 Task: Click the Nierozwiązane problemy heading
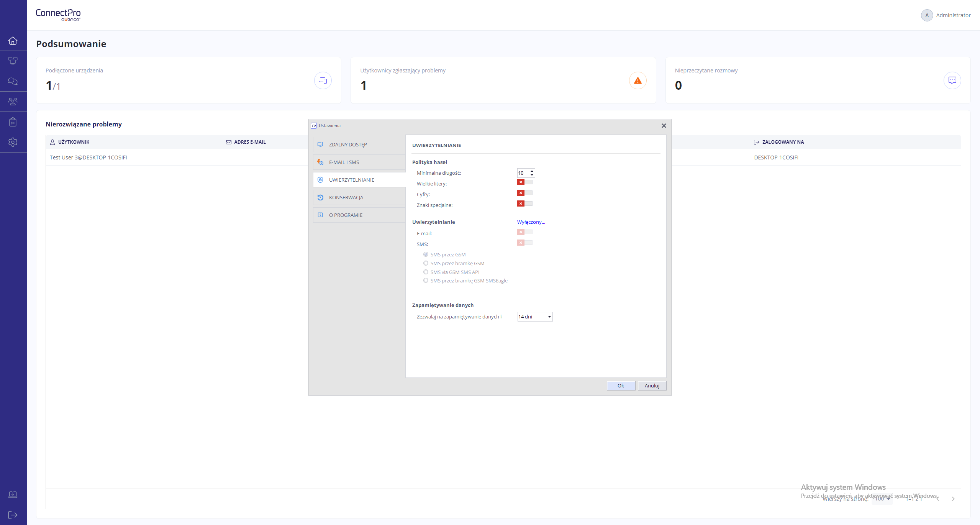84,124
